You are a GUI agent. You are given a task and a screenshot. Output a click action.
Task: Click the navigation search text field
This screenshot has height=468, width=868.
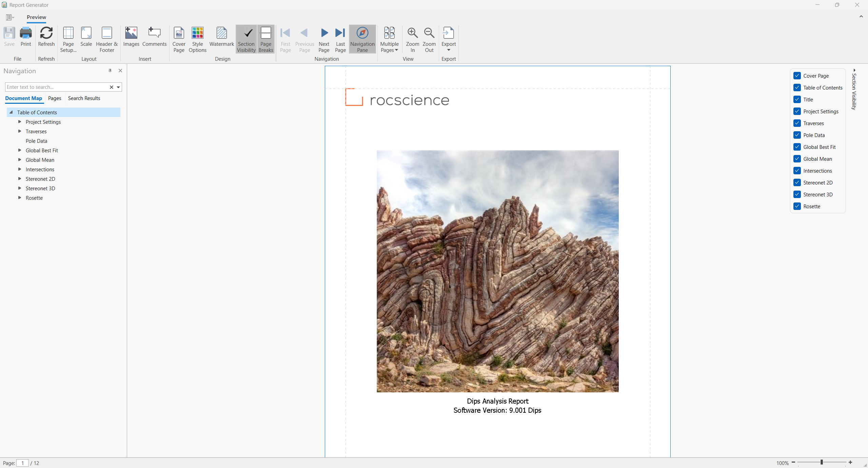56,87
